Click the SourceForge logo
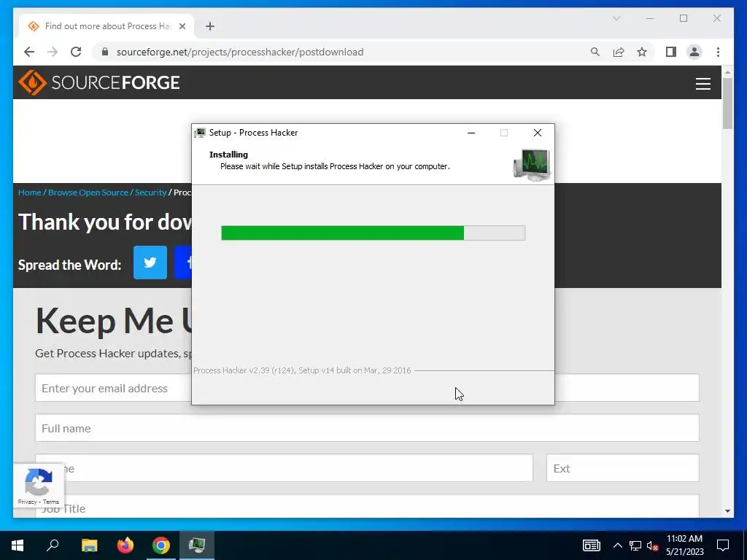The width and height of the screenshot is (747, 560). coord(99,82)
